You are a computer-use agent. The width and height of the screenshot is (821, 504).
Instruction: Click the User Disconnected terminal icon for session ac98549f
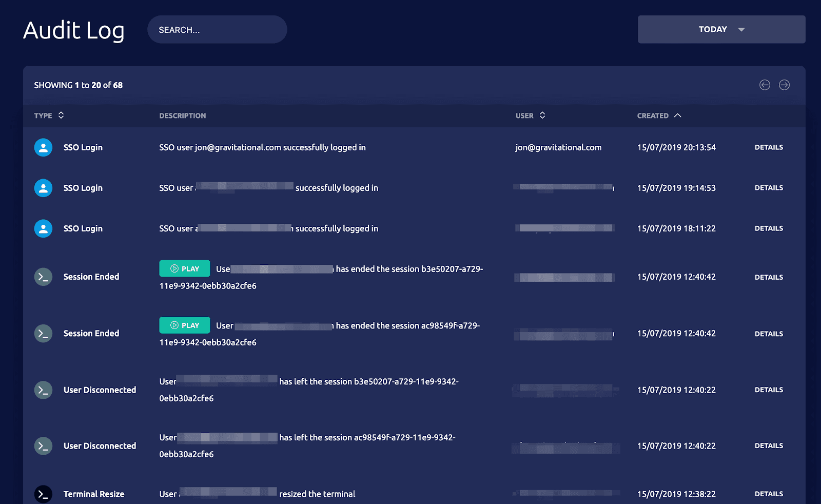[43, 446]
